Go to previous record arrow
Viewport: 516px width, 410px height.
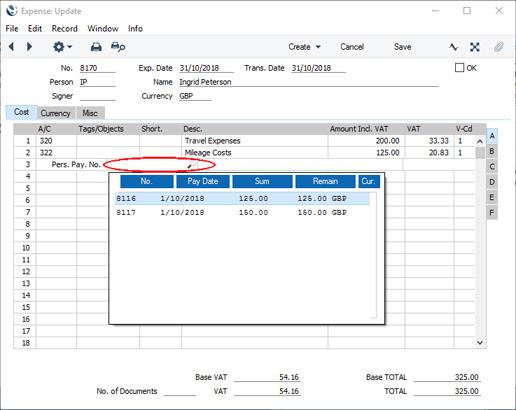(11, 47)
